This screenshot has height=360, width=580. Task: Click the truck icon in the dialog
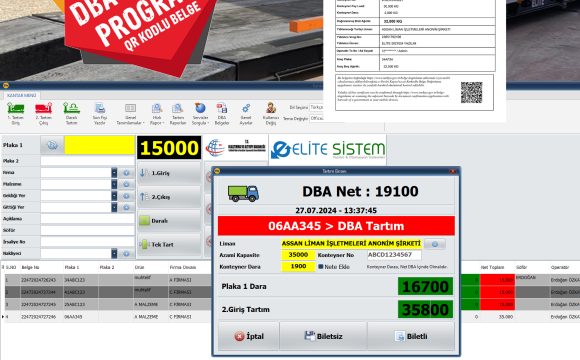tap(243, 193)
